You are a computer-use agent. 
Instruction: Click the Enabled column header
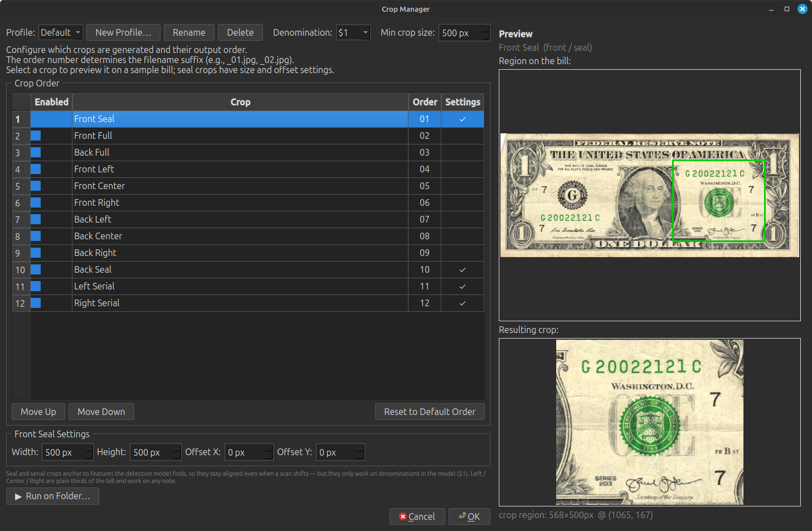pyautogui.click(x=51, y=102)
